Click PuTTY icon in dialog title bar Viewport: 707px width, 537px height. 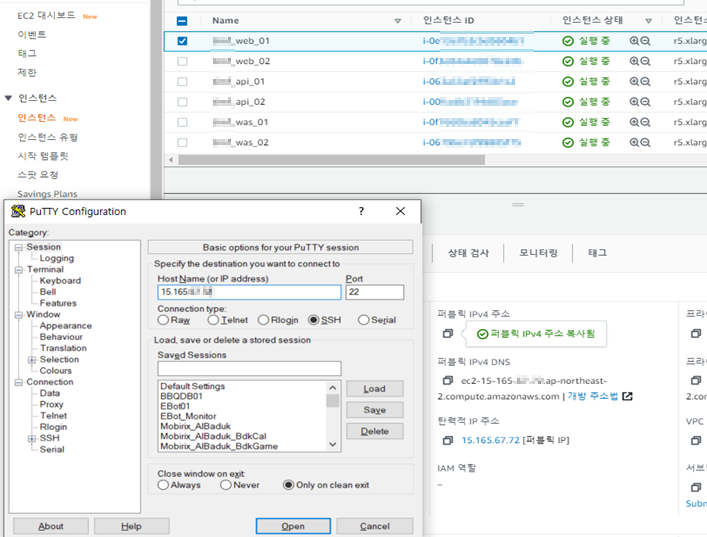coord(17,211)
